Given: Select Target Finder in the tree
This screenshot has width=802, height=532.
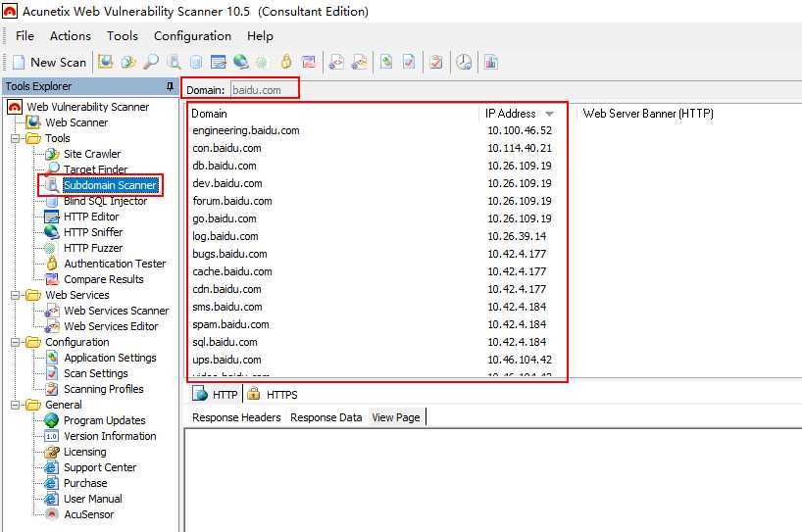Looking at the screenshot, I should click(x=95, y=169).
